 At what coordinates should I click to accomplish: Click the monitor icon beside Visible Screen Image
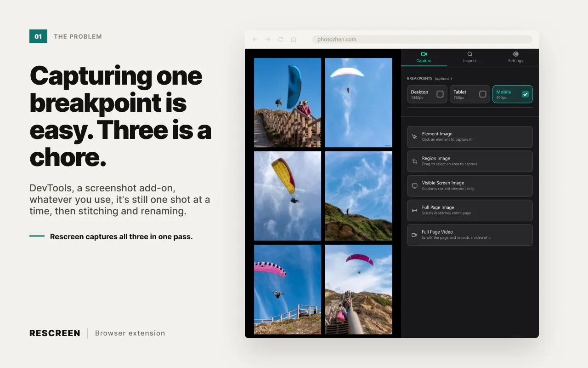pyautogui.click(x=414, y=186)
